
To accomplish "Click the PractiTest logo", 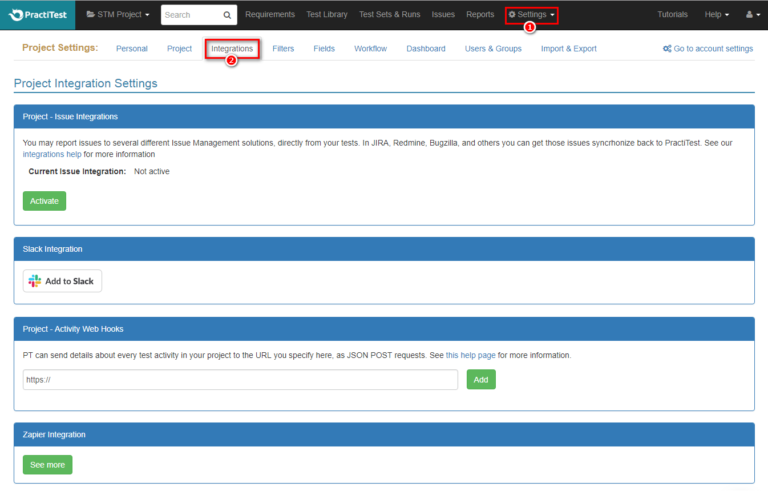I will click(x=38, y=15).
